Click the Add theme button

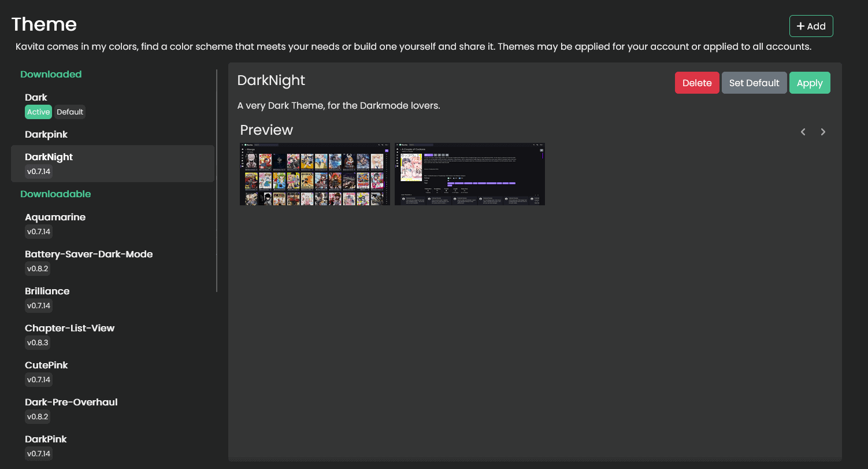811,26
